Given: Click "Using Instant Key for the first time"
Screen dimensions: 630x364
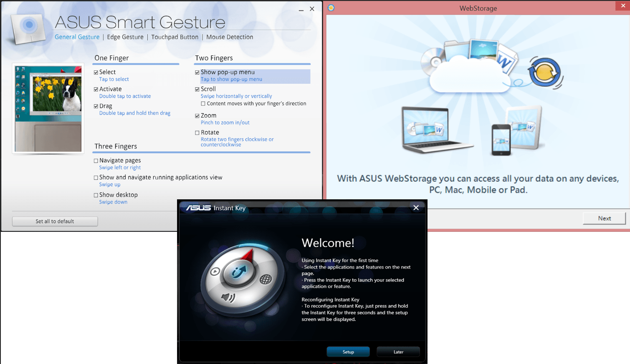Looking at the screenshot, I should coord(340,260).
